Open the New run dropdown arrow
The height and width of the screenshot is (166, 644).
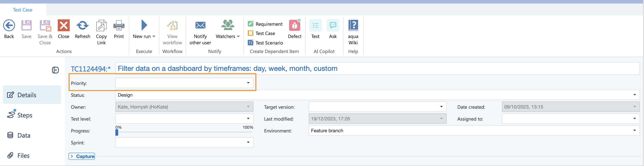[154, 36]
